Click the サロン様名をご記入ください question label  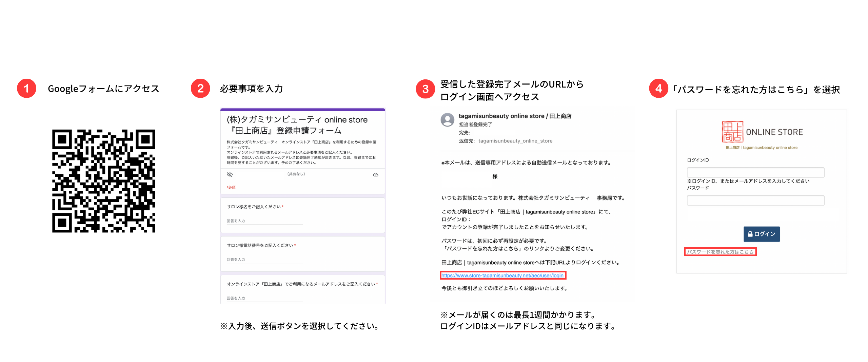click(x=255, y=207)
